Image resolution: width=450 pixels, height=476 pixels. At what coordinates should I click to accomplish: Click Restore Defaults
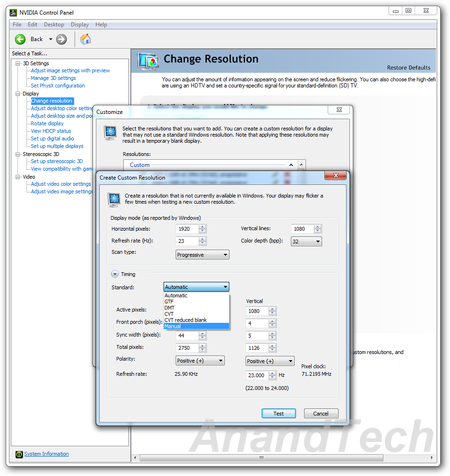pos(409,68)
